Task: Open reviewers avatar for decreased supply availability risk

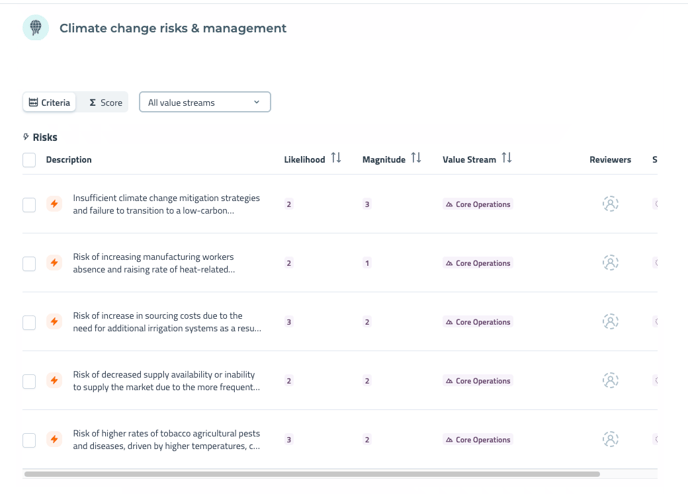Action: (610, 381)
